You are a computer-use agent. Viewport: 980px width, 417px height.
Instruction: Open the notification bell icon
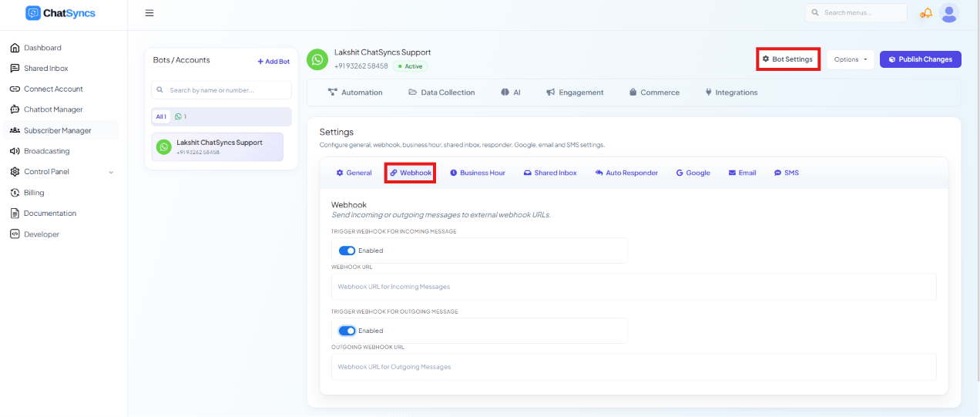coord(926,13)
